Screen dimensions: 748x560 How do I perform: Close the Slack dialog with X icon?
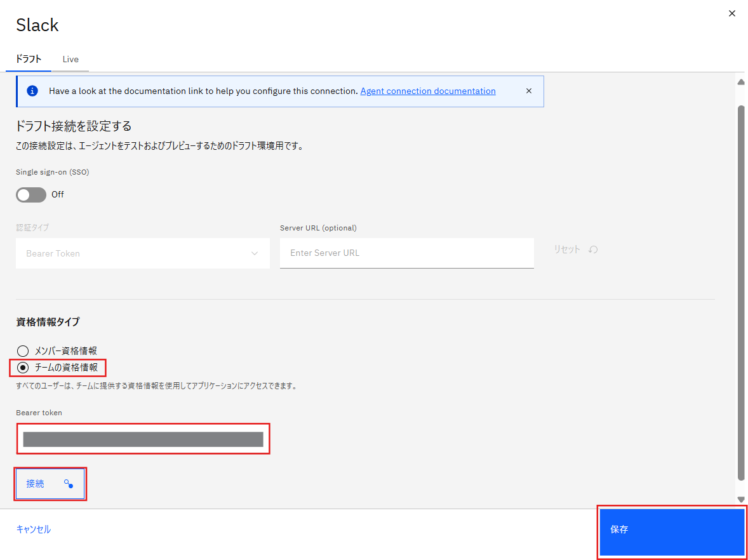point(731,14)
